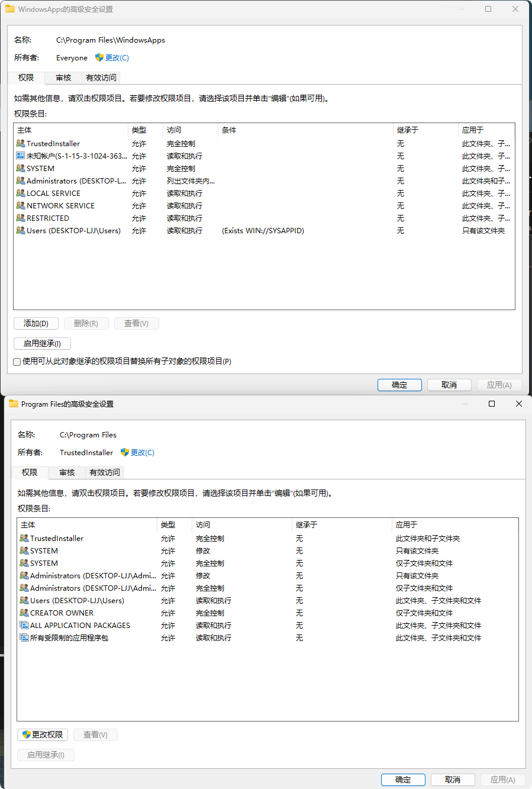
Task: Select 所有受限制的应用程序包 entry text
Action: click(x=69, y=638)
